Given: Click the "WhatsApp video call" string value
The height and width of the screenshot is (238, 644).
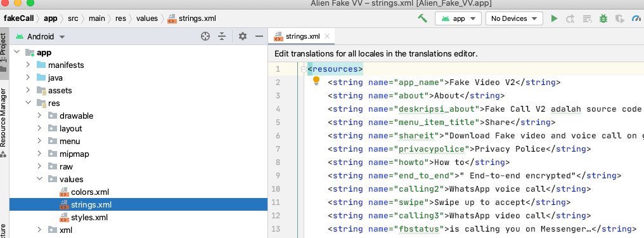Looking at the screenshot, I should coord(498,215).
